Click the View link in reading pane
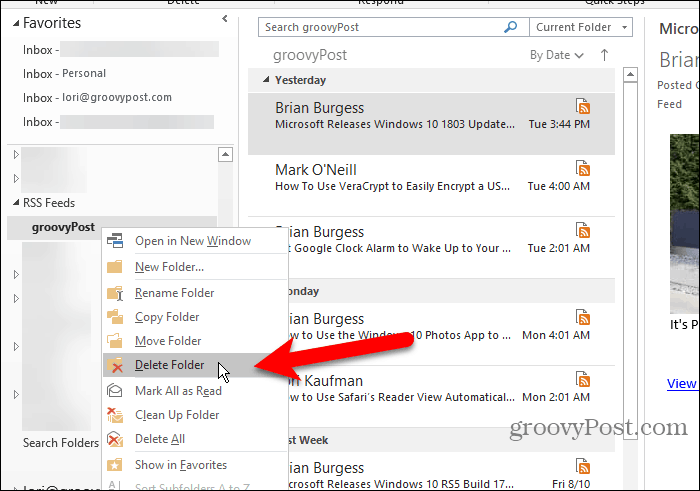The height and width of the screenshot is (491, 700). pyautogui.click(x=681, y=383)
